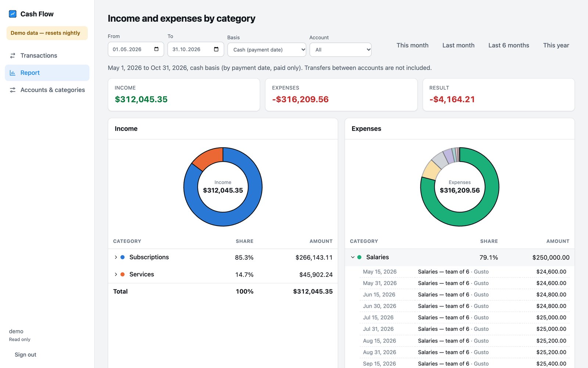Click the Demo data resets nightly badge

click(47, 33)
